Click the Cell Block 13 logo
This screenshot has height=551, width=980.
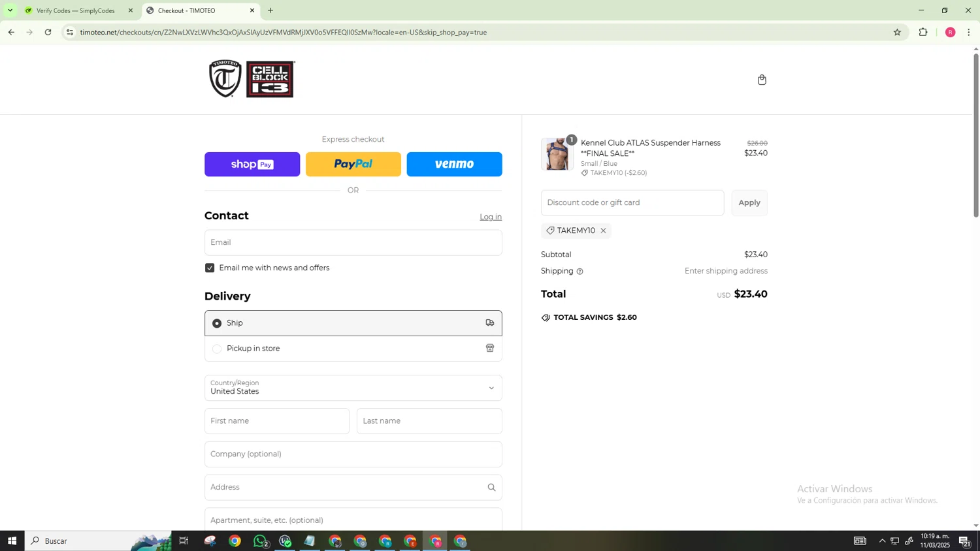(x=270, y=79)
